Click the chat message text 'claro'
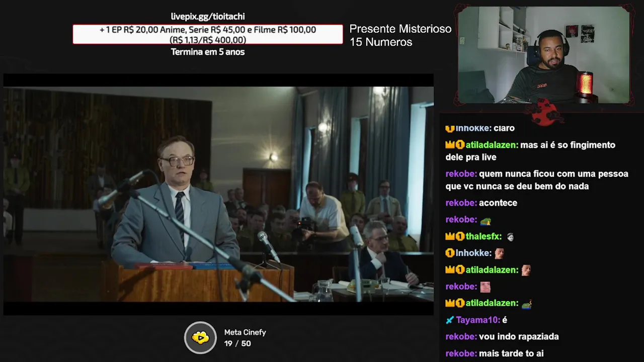The image size is (644, 362). pyautogui.click(x=504, y=128)
